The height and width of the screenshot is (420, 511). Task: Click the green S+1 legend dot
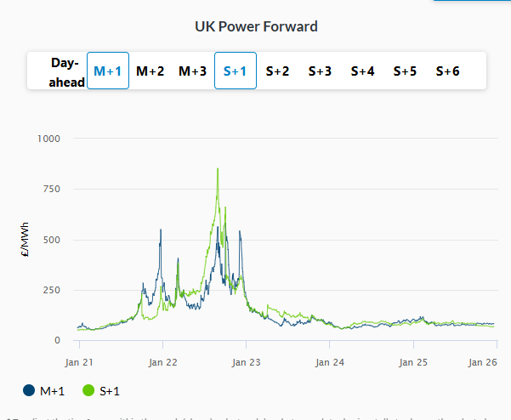(88, 391)
